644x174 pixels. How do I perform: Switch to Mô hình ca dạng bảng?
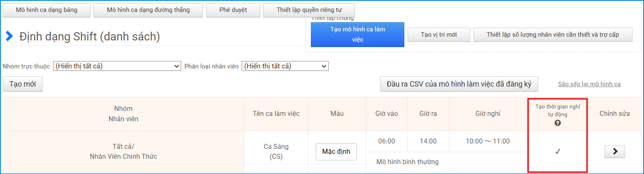47,10
